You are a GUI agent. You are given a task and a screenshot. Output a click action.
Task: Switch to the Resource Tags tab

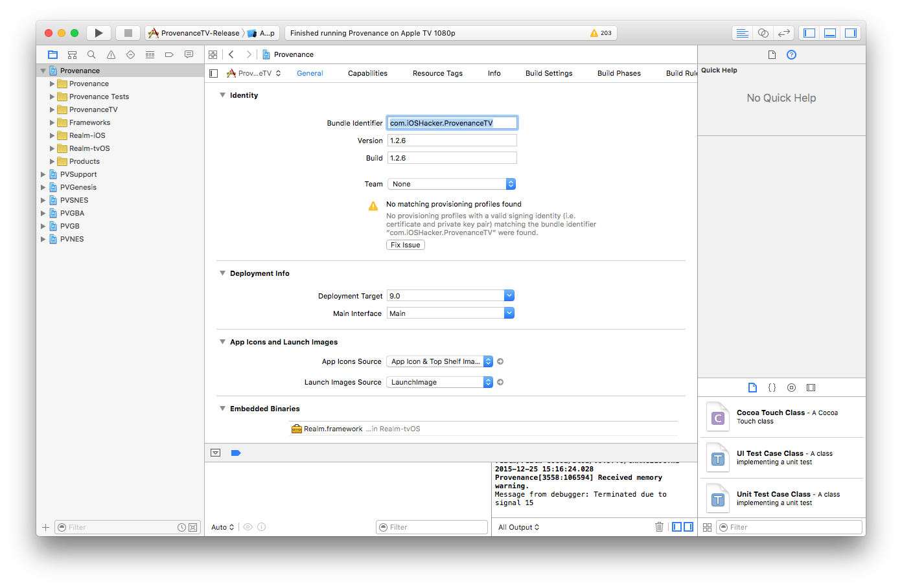[437, 73]
